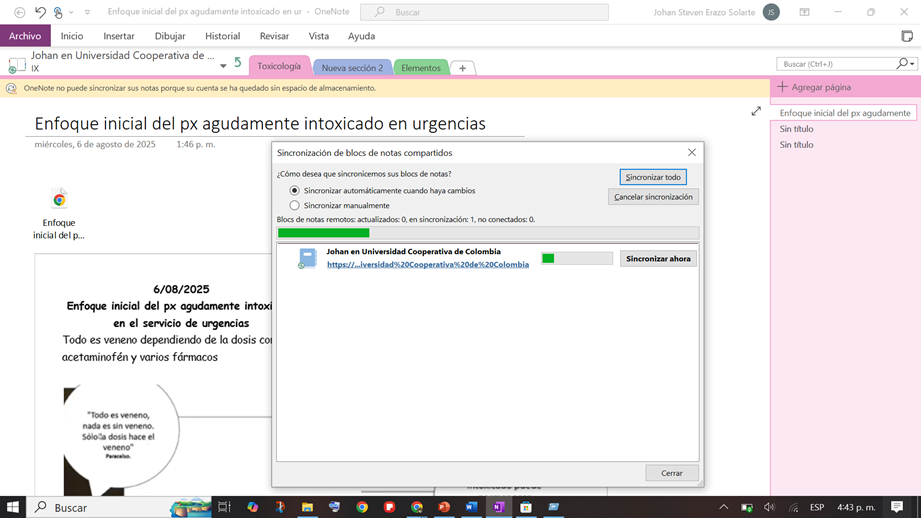This screenshot has height=518, width=921.
Task: Open Ribbon Display Options icon
Action: tap(804, 12)
